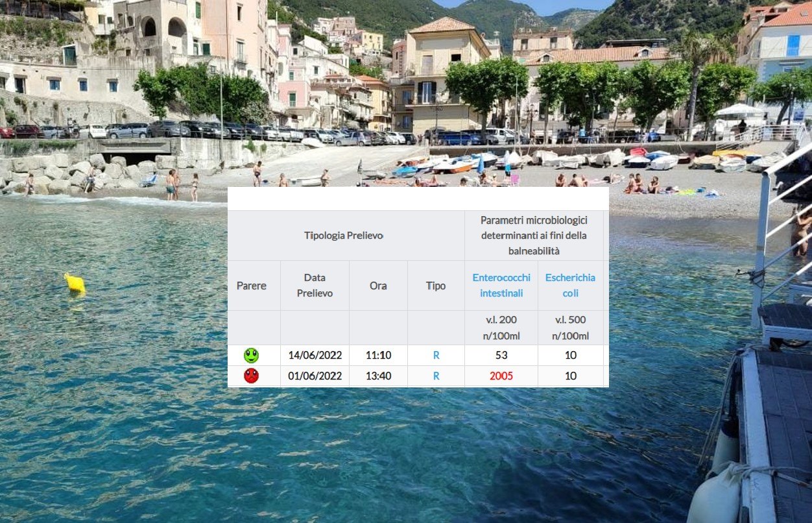Click the Tipo column header
This screenshot has width=812, height=523.
coord(436,286)
